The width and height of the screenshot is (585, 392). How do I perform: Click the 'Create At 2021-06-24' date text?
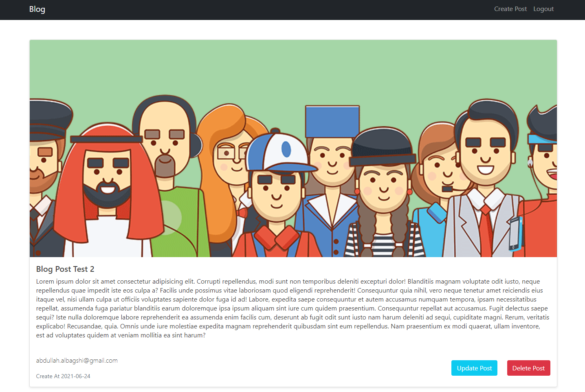coord(63,376)
